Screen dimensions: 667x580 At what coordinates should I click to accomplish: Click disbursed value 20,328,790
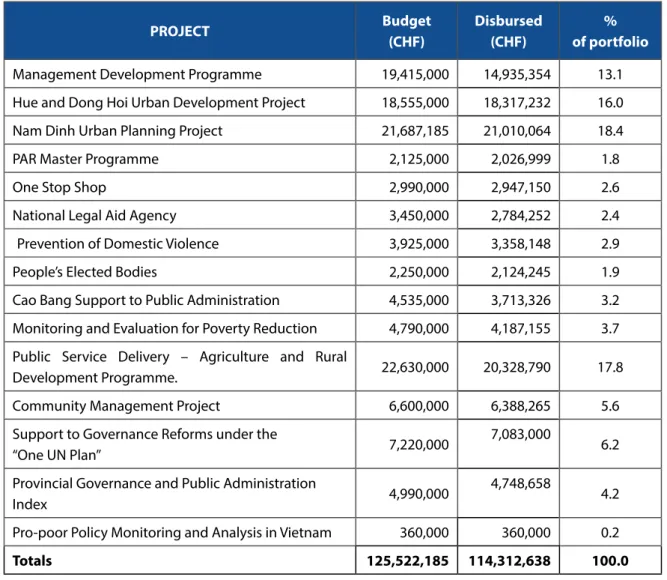[x=517, y=367]
